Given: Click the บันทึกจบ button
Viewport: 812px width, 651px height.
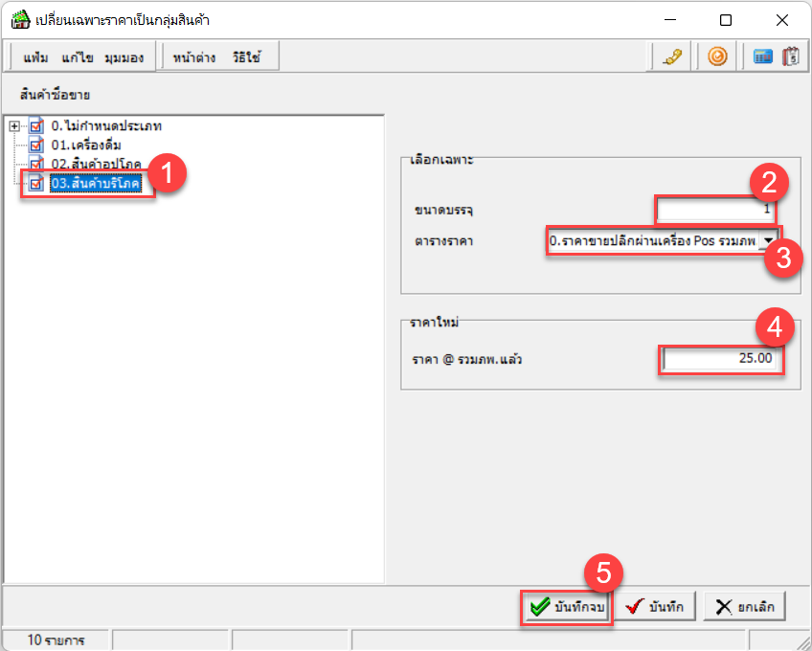Looking at the screenshot, I should coord(567,606).
